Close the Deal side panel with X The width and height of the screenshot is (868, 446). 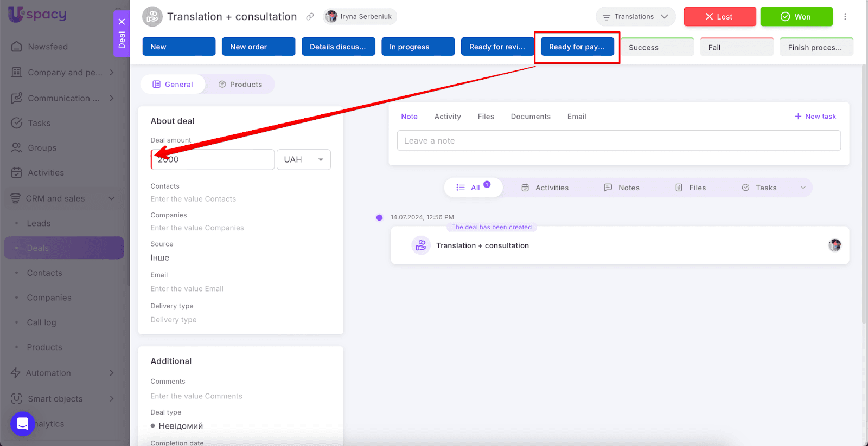click(122, 22)
